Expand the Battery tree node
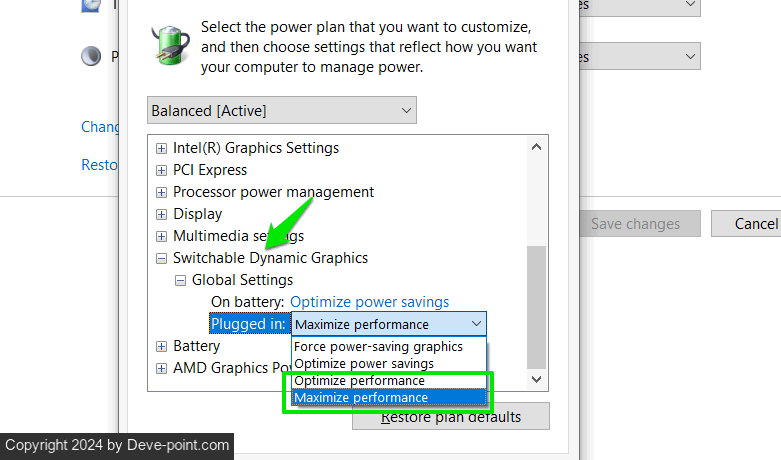 click(162, 346)
